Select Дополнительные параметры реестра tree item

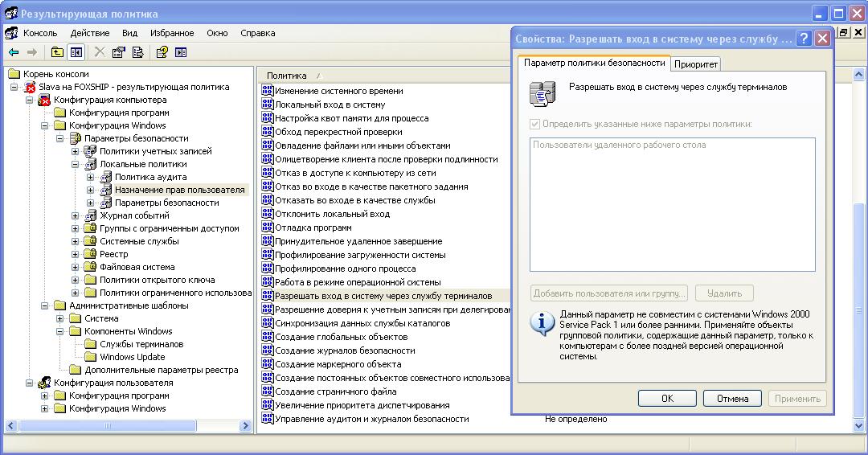point(161,370)
